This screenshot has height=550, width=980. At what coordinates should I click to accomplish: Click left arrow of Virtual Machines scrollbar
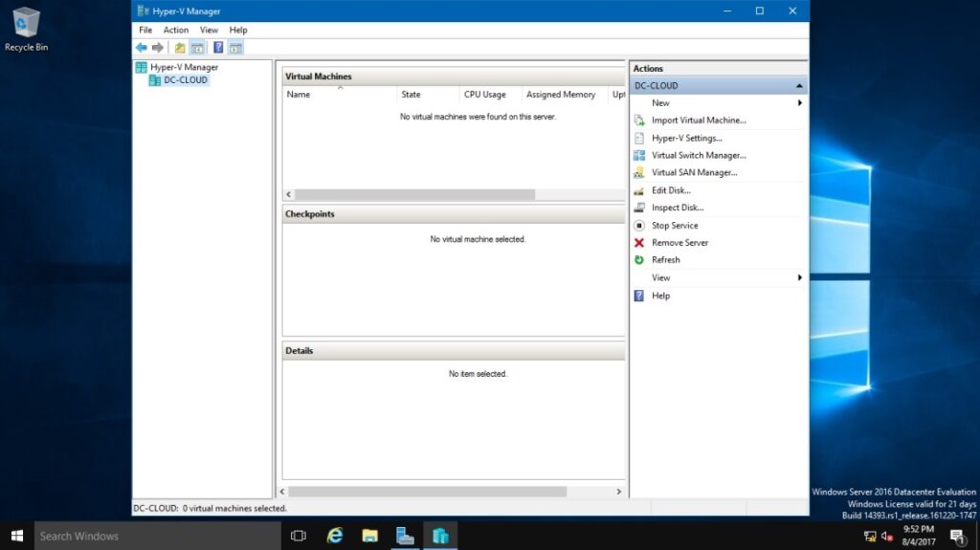click(x=288, y=194)
